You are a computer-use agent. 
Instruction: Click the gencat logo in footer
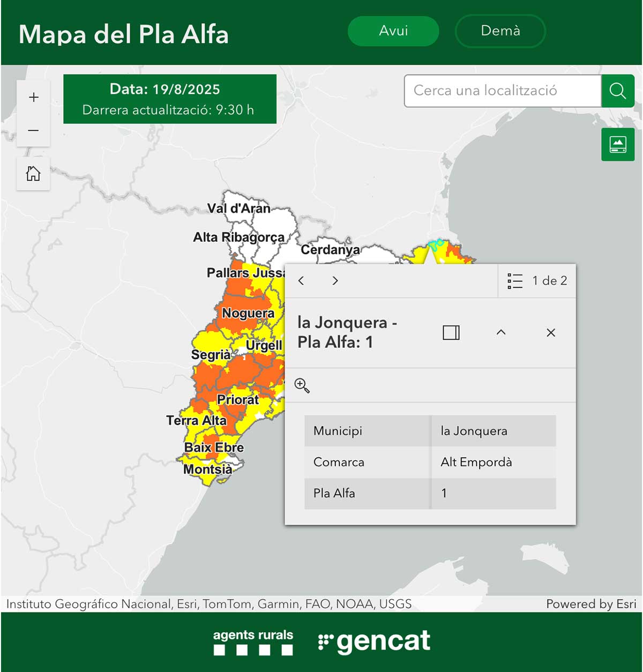375,641
